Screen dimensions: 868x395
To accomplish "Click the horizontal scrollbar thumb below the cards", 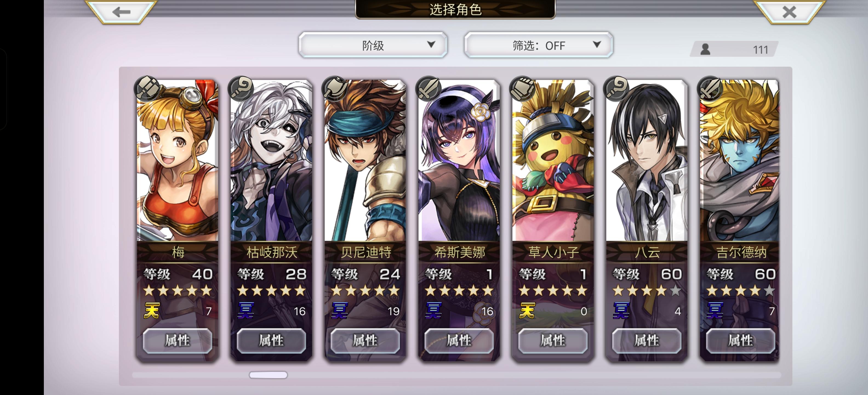I will pos(268,375).
